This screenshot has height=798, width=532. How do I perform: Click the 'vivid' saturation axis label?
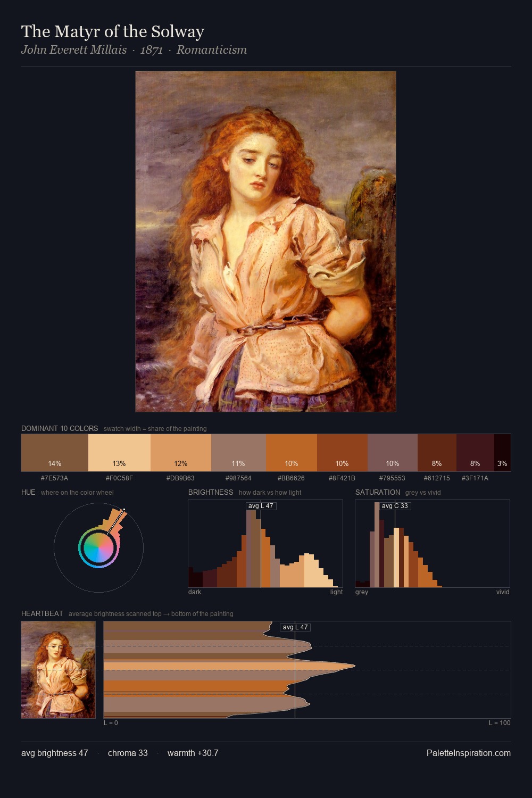coord(503,592)
